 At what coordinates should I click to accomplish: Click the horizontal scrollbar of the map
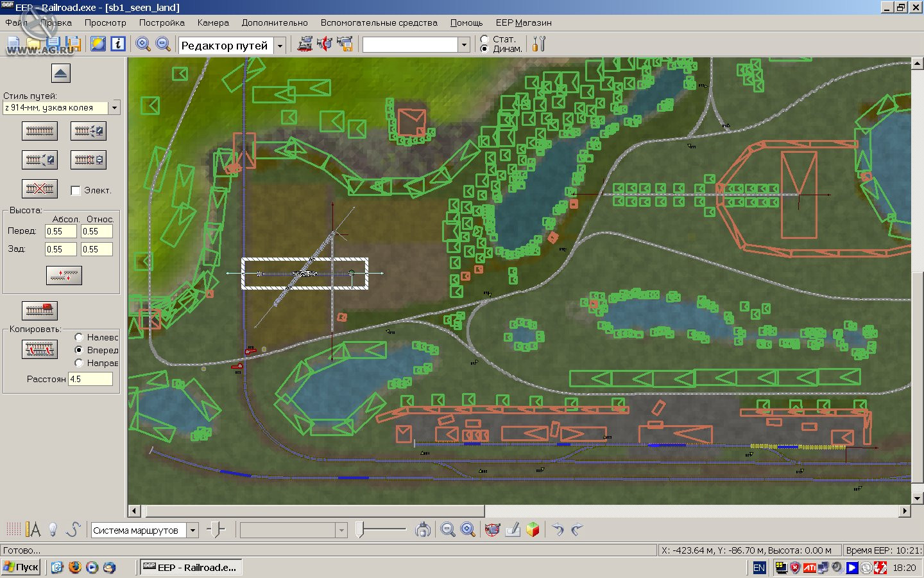(520, 511)
